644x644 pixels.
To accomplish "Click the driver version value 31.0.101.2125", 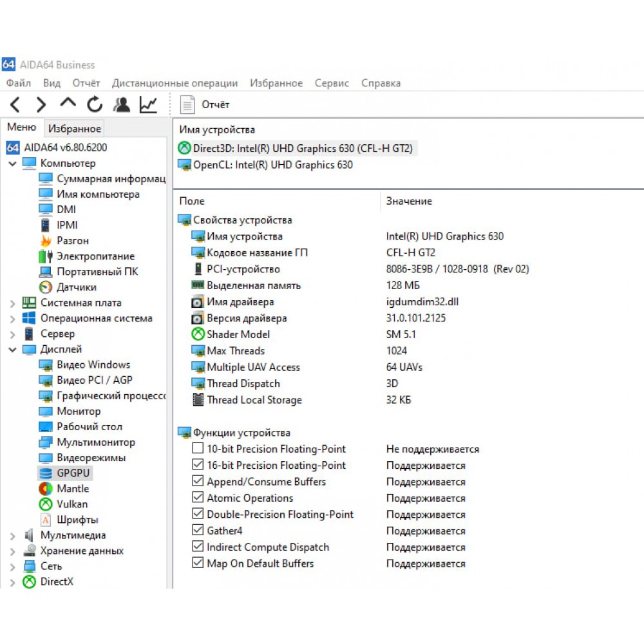I will [x=415, y=318].
